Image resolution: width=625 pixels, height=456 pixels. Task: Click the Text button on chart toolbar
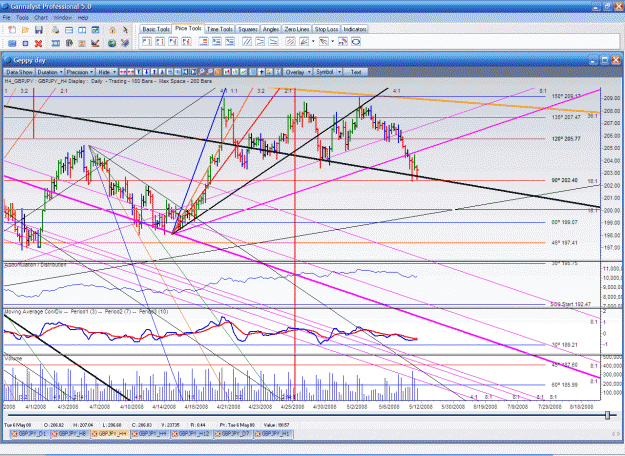coord(356,72)
